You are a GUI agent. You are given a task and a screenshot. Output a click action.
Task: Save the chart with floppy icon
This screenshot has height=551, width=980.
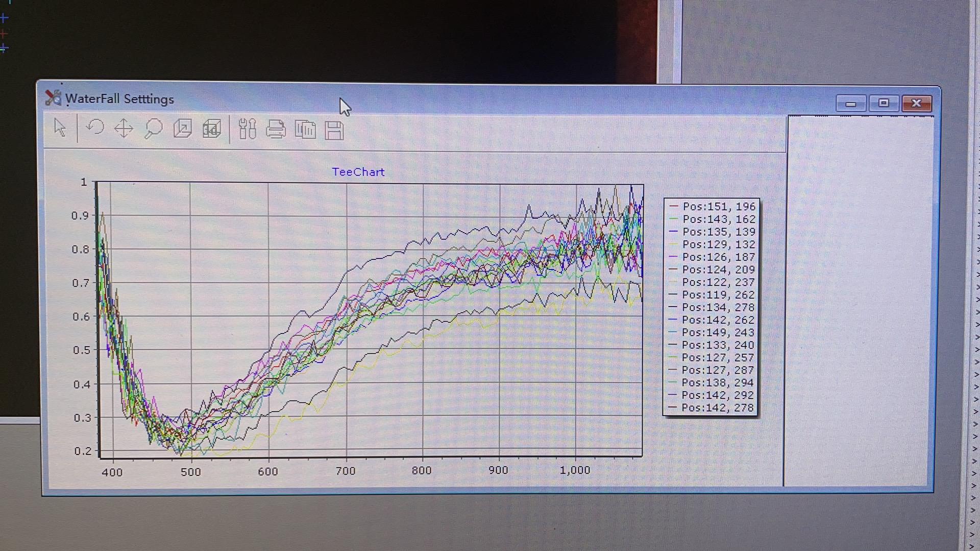pos(334,131)
